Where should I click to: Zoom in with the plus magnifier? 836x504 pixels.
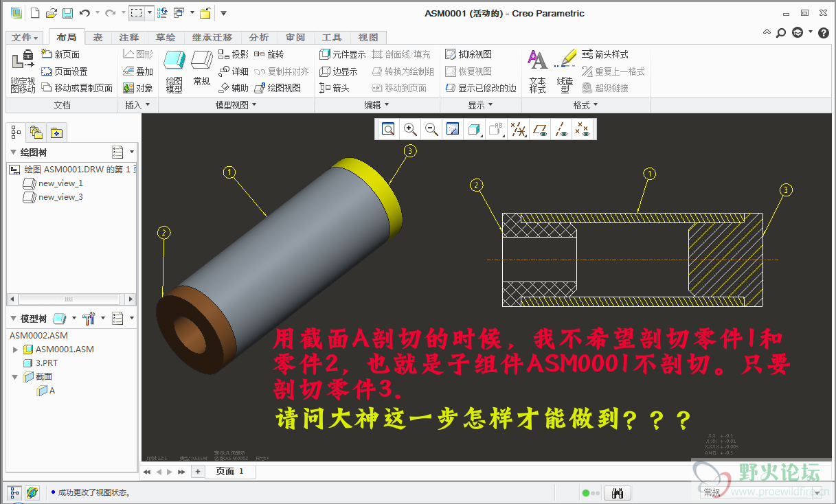point(410,129)
